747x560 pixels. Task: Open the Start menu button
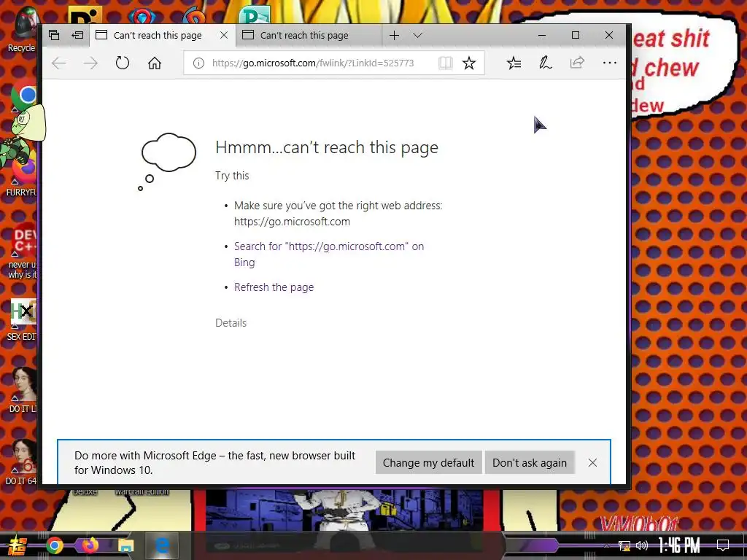18,545
